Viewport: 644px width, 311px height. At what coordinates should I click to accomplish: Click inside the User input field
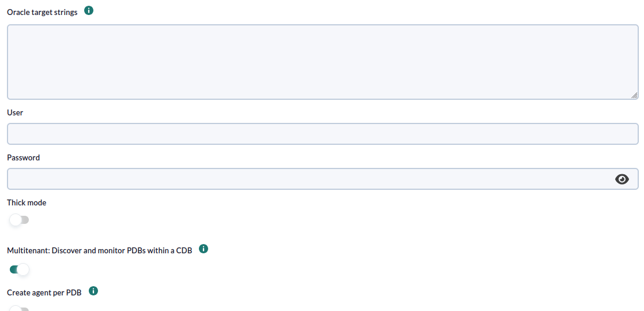coord(323,134)
